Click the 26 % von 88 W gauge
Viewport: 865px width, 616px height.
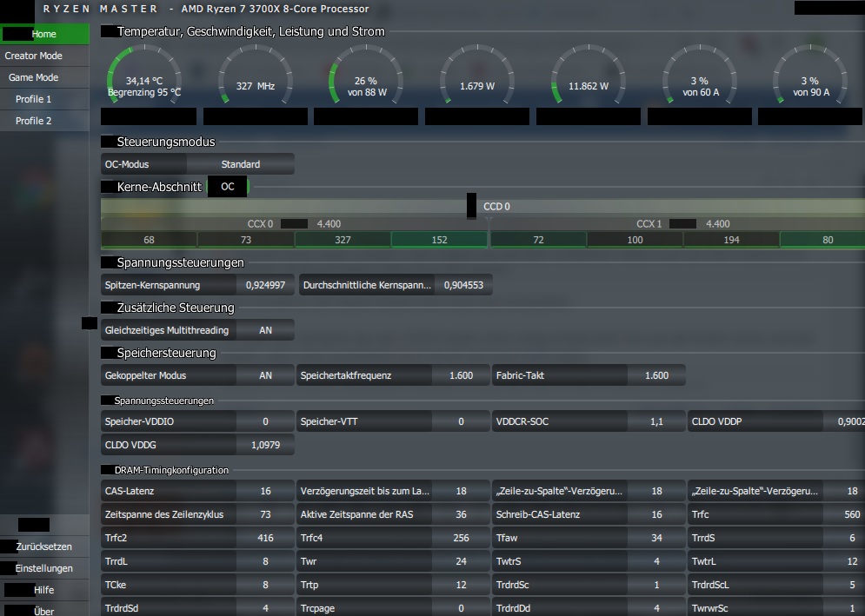click(366, 76)
